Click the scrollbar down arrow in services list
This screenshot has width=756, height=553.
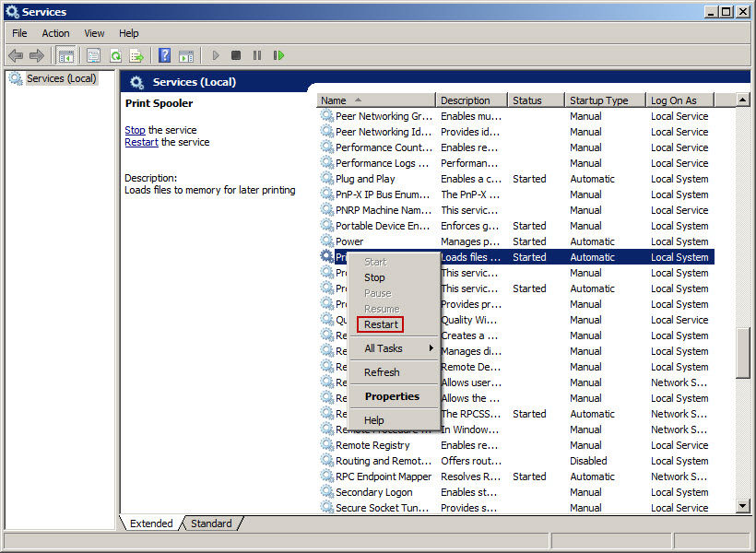(x=743, y=506)
